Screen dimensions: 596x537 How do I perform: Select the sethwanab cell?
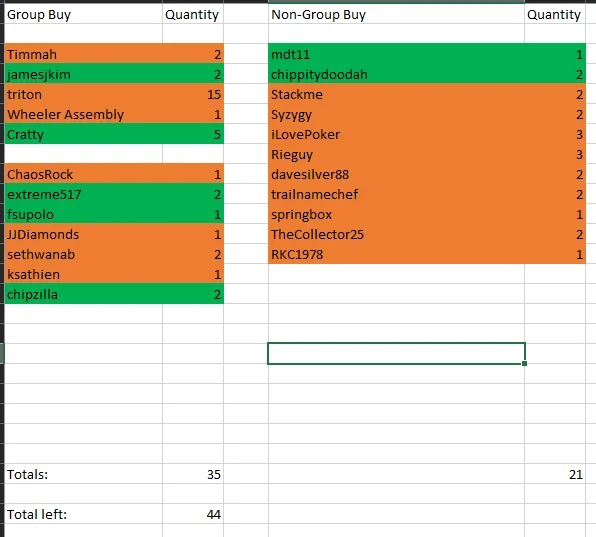pos(83,254)
